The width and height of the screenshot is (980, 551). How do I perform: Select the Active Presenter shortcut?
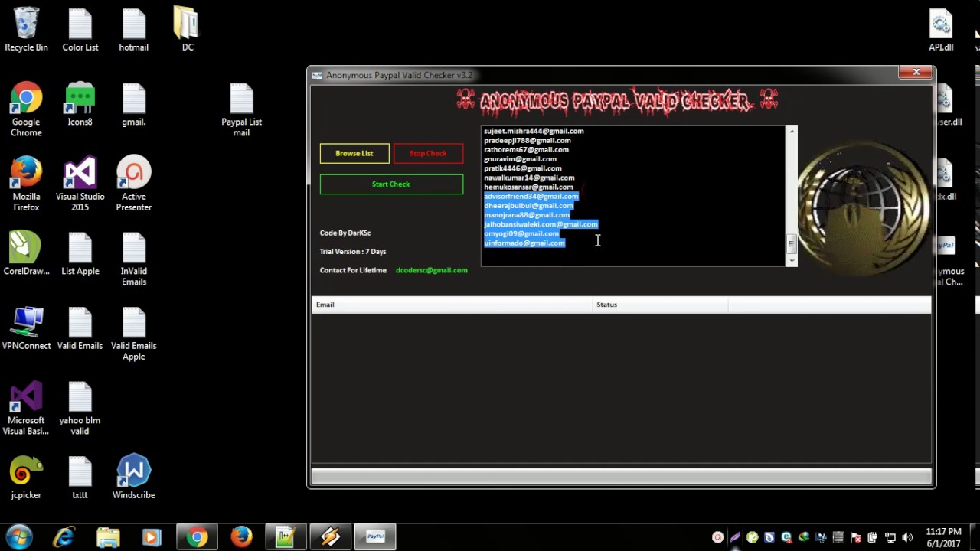(x=134, y=184)
